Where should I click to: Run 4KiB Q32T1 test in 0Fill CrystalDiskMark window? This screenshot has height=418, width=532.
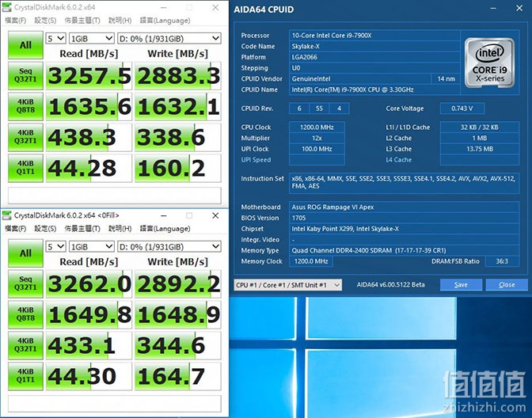(x=25, y=345)
